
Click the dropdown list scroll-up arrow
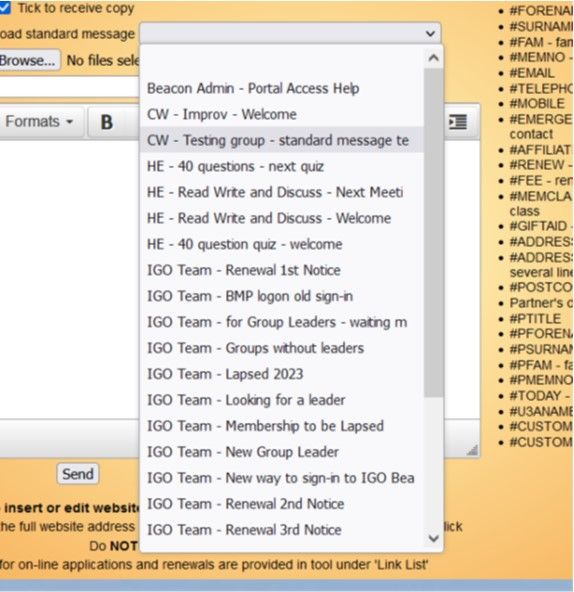pyautogui.click(x=434, y=58)
